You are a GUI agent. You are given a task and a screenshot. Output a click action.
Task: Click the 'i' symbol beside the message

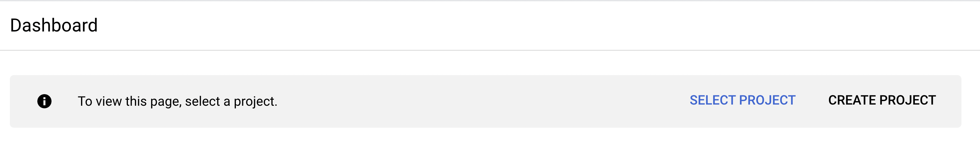[x=44, y=101]
